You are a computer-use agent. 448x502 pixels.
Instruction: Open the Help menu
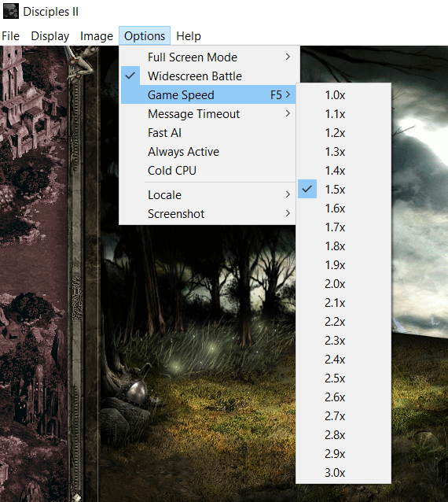click(x=189, y=36)
